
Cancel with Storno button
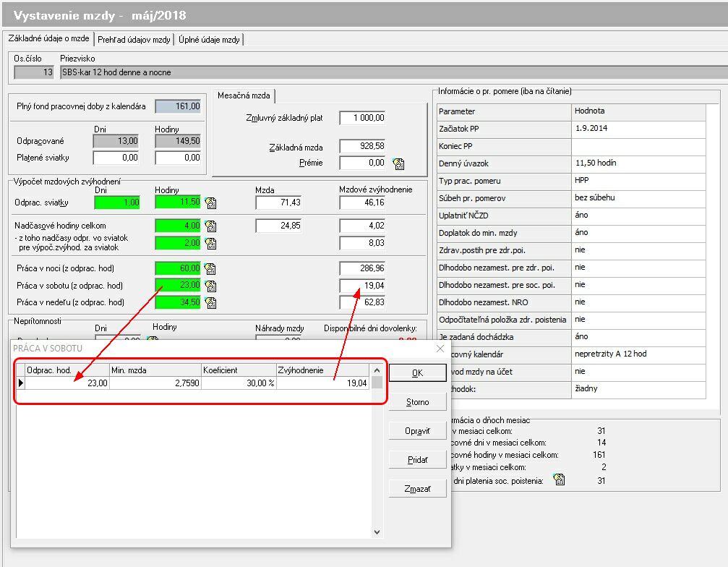point(417,402)
